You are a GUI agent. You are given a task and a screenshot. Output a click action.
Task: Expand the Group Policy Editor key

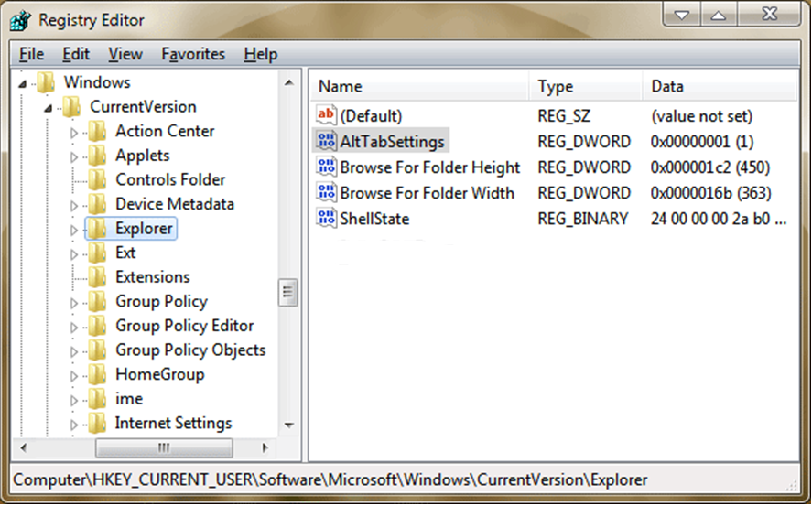(x=74, y=327)
